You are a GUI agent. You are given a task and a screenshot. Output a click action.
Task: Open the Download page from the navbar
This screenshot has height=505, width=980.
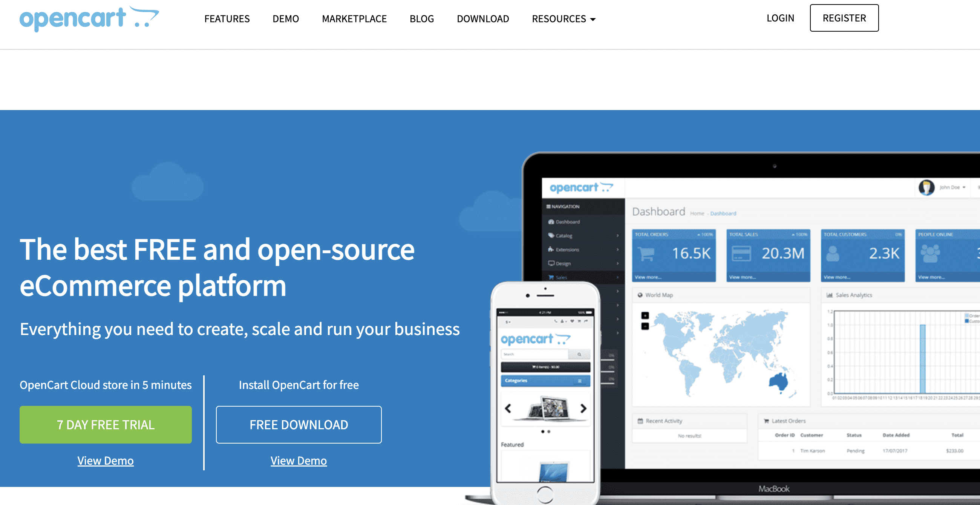(483, 18)
